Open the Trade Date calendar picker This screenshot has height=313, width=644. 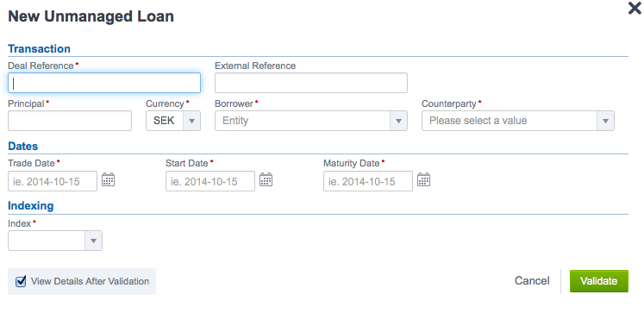(x=108, y=179)
